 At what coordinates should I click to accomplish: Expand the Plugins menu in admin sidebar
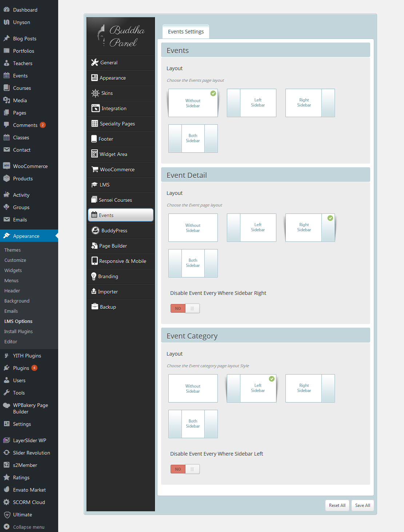tap(21, 368)
